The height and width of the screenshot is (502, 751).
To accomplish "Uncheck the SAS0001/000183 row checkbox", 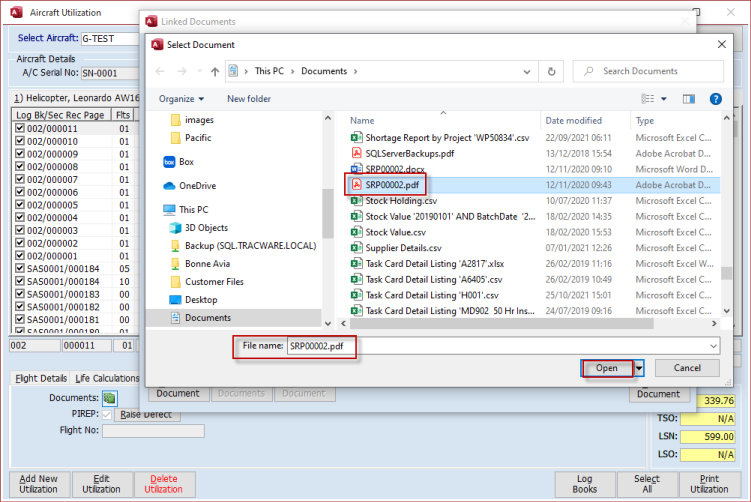I will pos(20,294).
